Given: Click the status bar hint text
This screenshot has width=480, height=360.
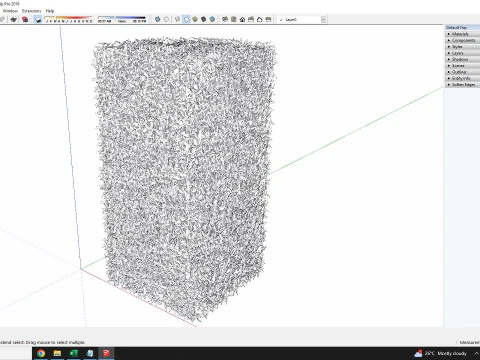Looking at the screenshot, I should click(x=42, y=342).
